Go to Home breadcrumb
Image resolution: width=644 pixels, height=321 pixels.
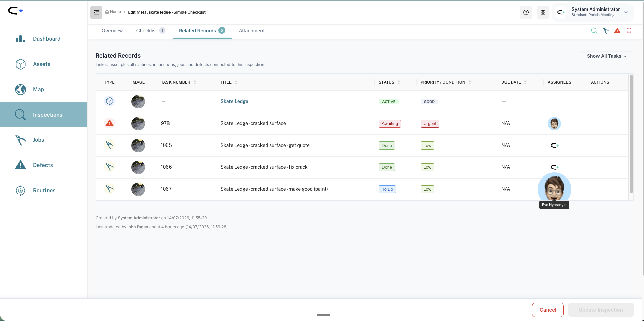[113, 12]
